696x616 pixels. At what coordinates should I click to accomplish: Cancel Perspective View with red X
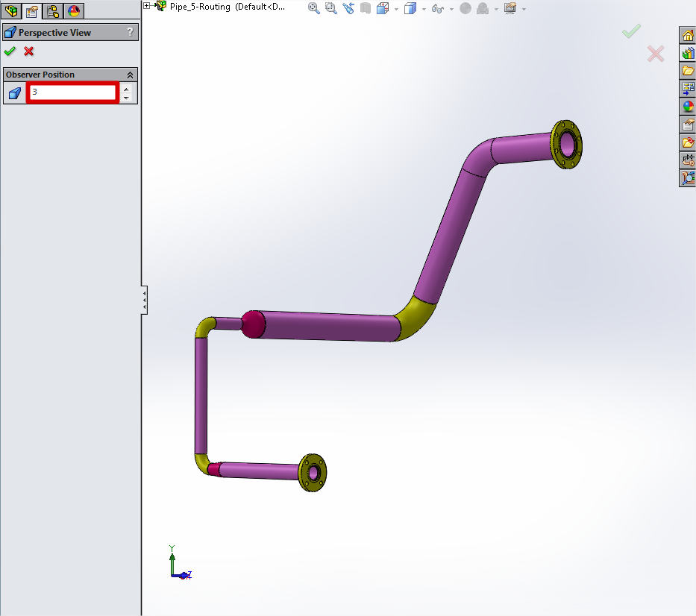(x=29, y=51)
